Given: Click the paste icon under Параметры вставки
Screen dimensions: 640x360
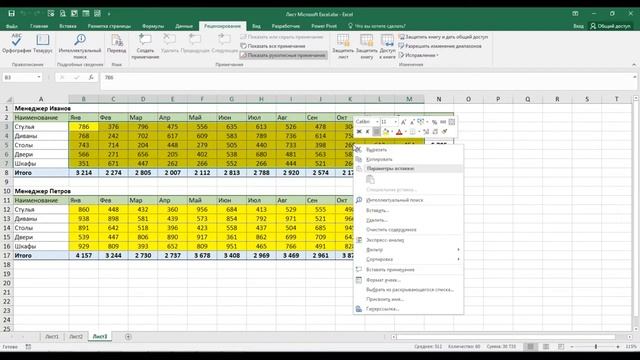Looking at the screenshot, I should pyautogui.click(x=370, y=180).
